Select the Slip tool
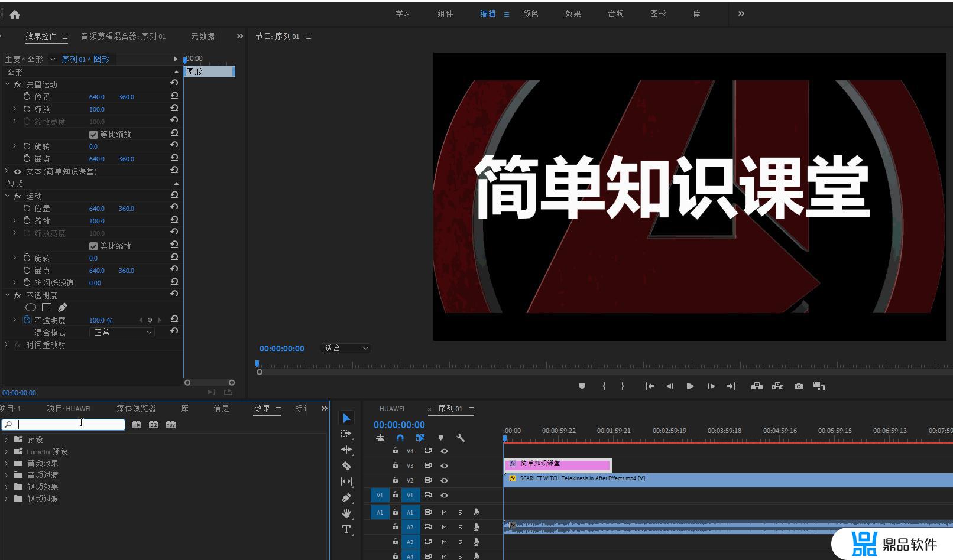The image size is (953, 560). tap(346, 481)
